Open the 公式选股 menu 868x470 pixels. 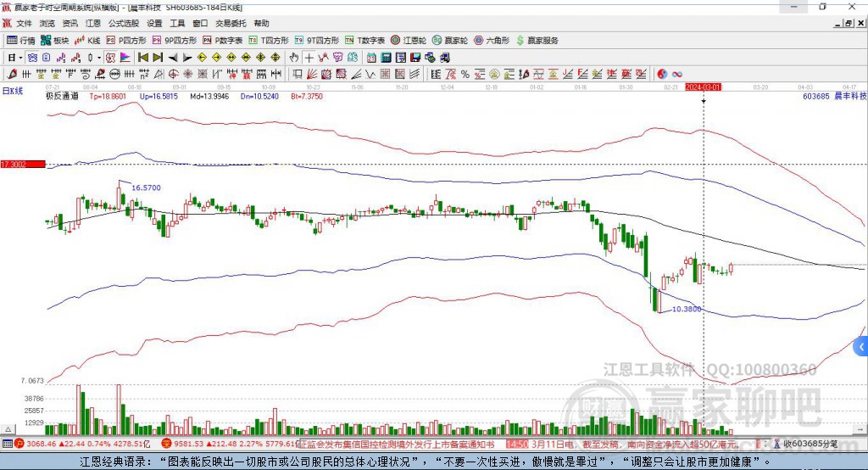pyautogui.click(x=124, y=23)
